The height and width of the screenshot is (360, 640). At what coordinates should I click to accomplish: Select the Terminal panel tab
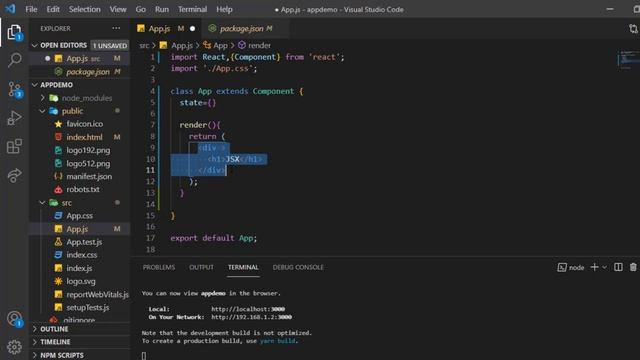[x=243, y=267]
